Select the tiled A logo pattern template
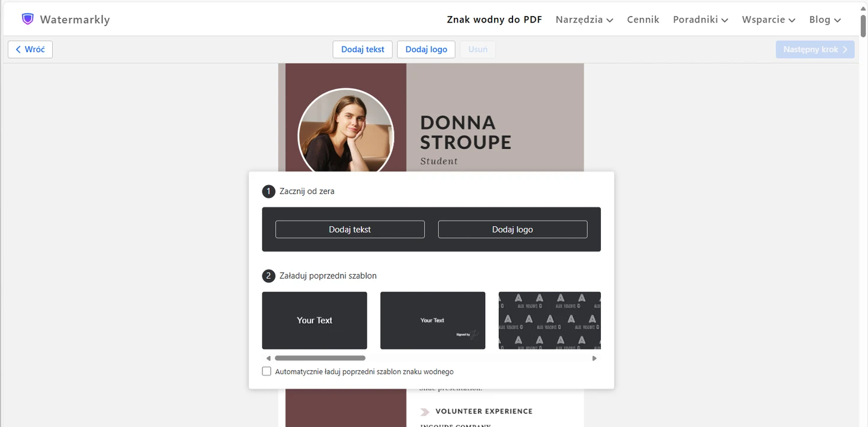This screenshot has width=868, height=427. [550, 320]
